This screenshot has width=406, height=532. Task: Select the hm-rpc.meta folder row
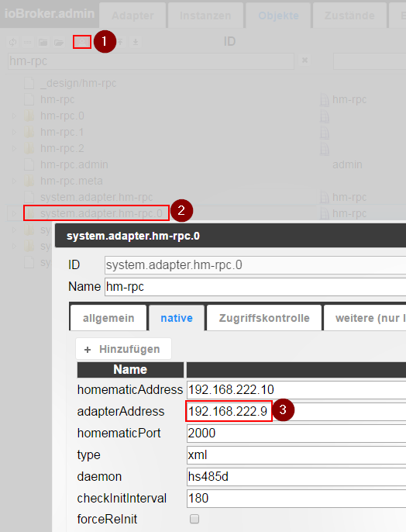[71, 181]
